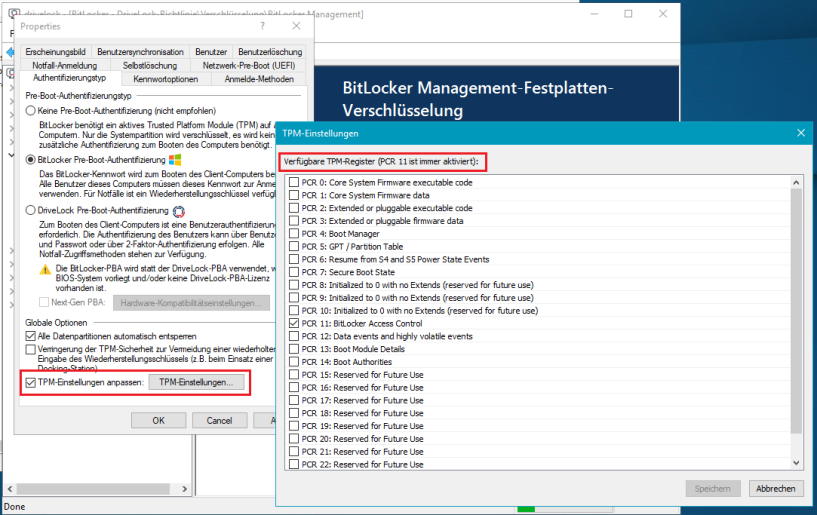The height and width of the screenshot is (515, 817).
Task: Click left arrow of main window horizontal scrollbar
Action: (x=10, y=489)
